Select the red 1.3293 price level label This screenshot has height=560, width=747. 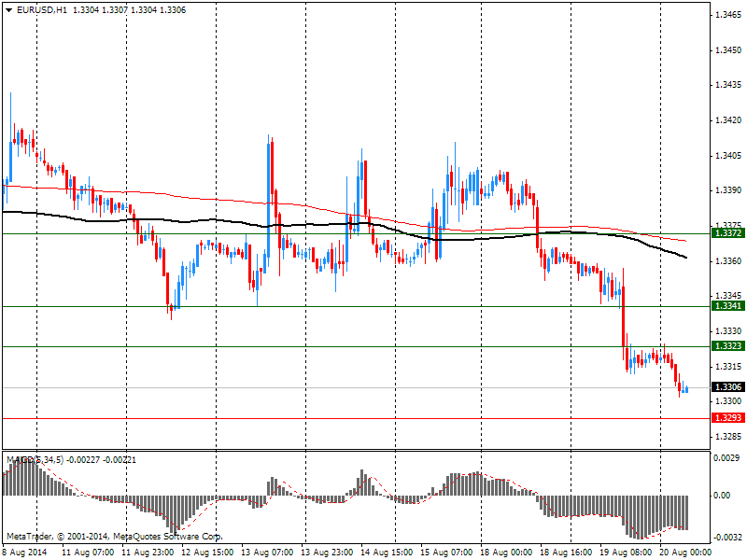pos(727,417)
